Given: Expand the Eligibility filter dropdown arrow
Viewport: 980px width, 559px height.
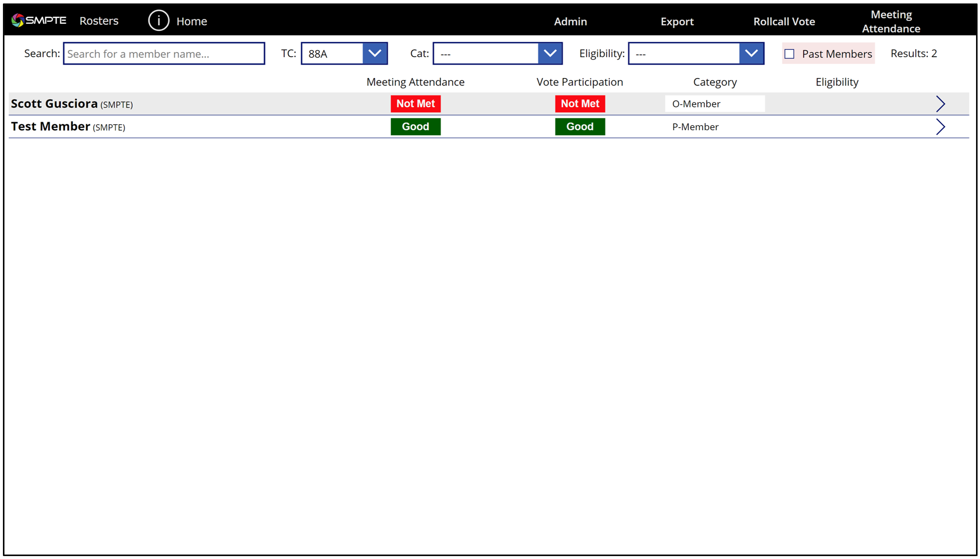Looking at the screenshot, I should point(751,54).
